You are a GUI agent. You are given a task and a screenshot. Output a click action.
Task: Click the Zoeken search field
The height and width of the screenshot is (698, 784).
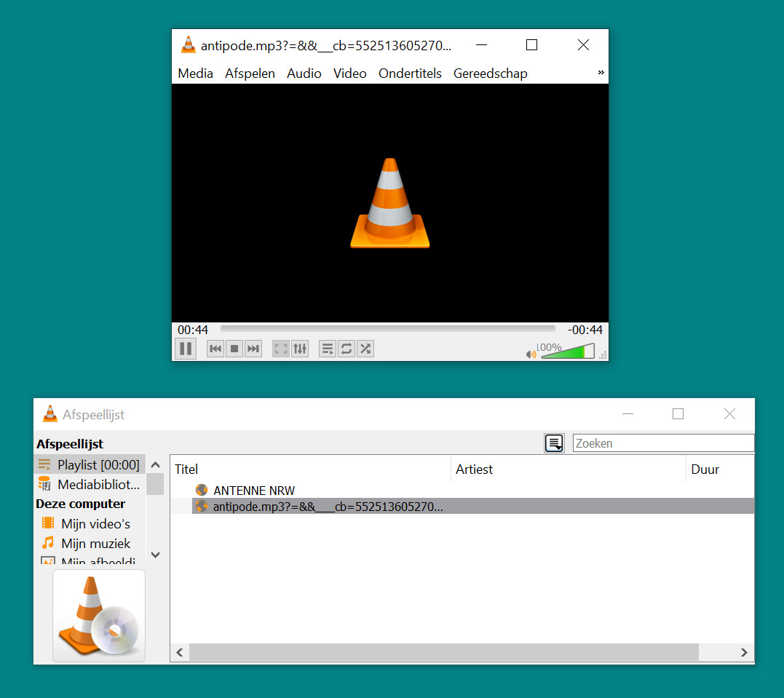click(663, 443)
